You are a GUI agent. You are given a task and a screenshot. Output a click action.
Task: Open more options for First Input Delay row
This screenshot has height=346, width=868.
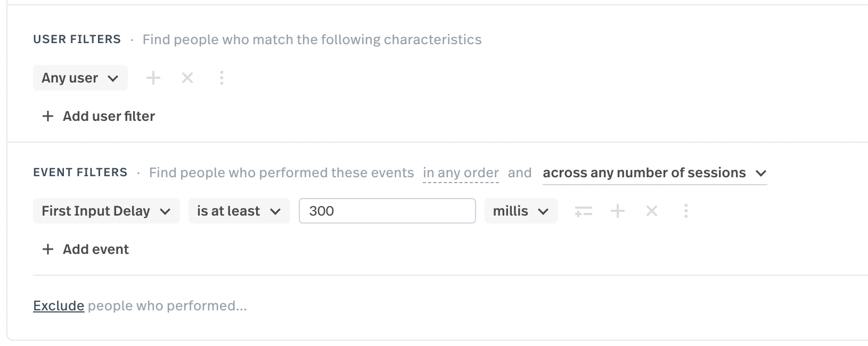(x=686, y=211)
